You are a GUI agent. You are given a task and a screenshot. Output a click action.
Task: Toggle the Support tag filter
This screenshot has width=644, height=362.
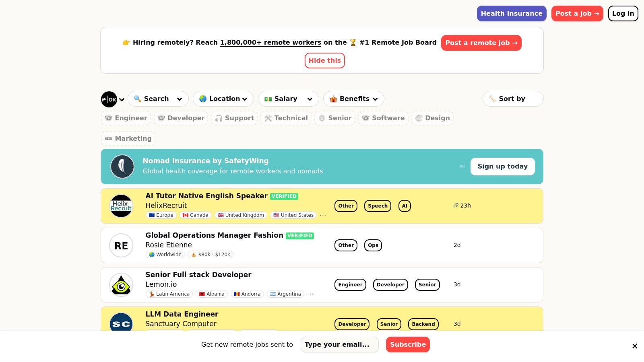point(234,118)
